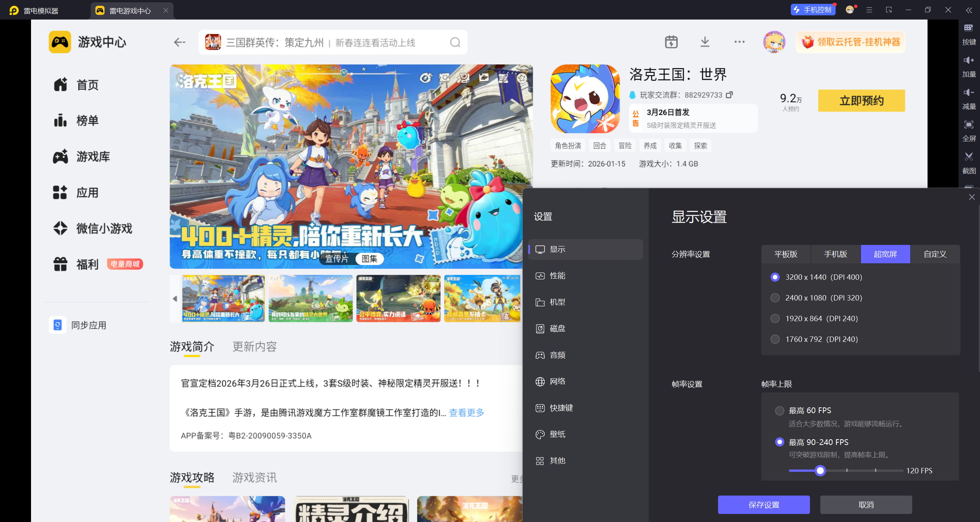
Task: Click the fullscreen icon in right sidebar
Action: [969, 125]
